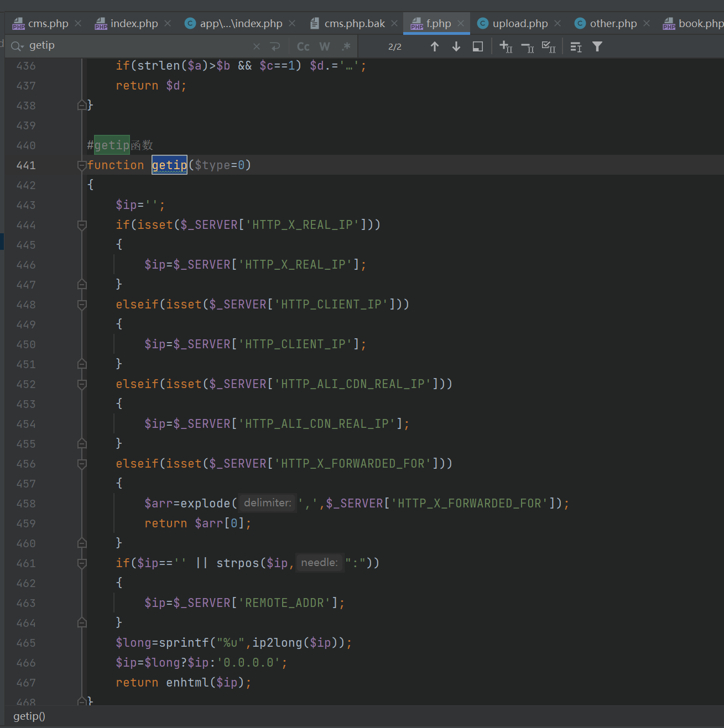724x728 pixels.
Task: Go to previous occurrence arrow
Action: [x=435, y=46]
